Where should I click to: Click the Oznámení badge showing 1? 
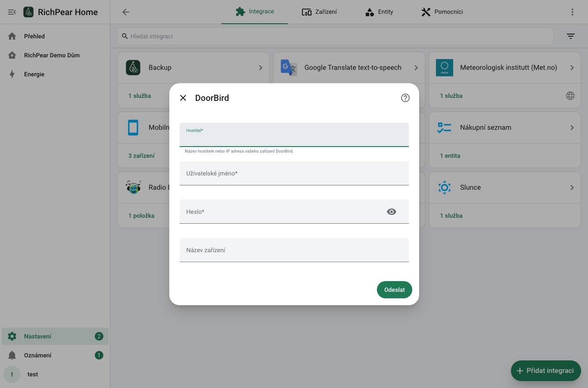[99, 355]
